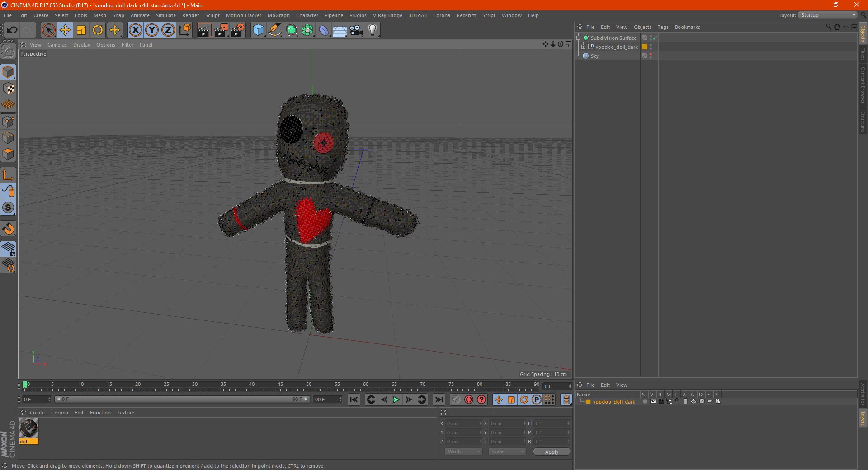Open the Layout Startup dropdown
The width and height of the screenshot is (868, 470).
828,15
